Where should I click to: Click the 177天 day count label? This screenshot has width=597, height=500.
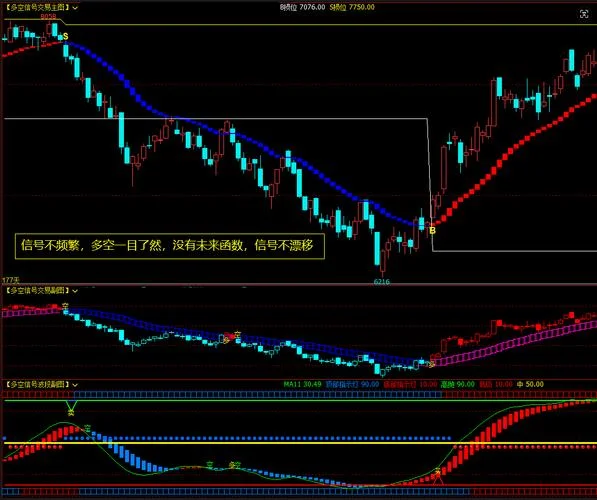coord(11,280)
